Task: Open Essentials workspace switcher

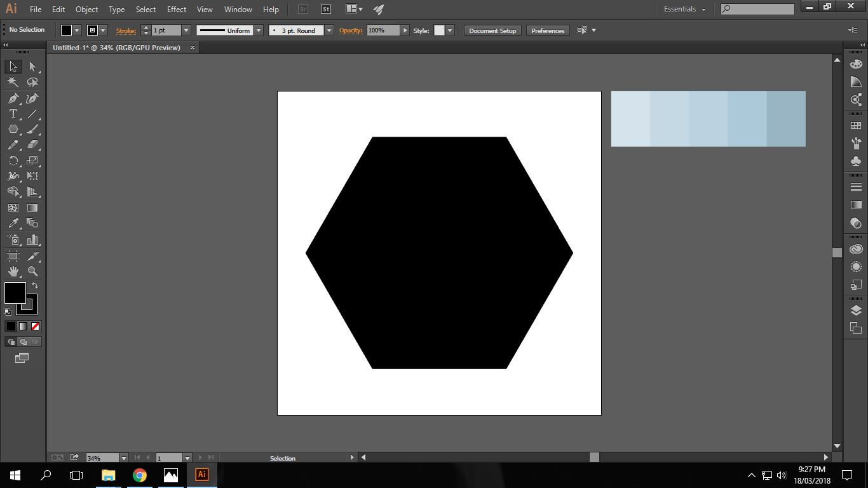Action: point(685,9)
